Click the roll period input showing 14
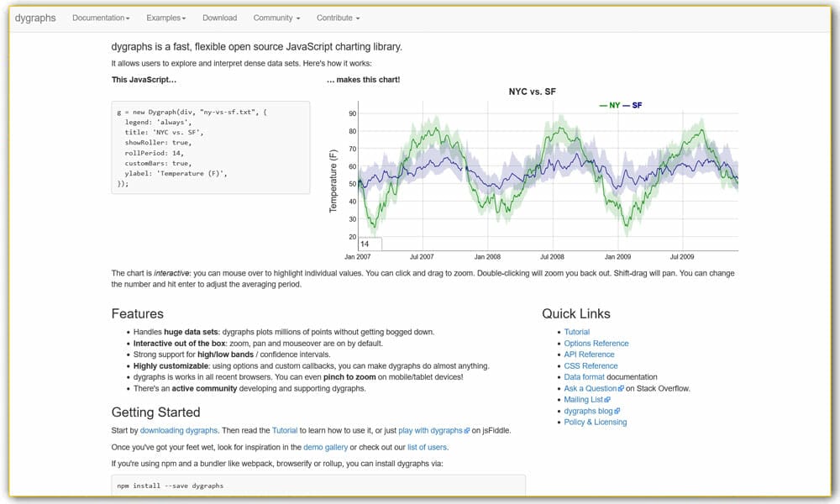The height and width of the screenshot is (504, 840). 370,243
